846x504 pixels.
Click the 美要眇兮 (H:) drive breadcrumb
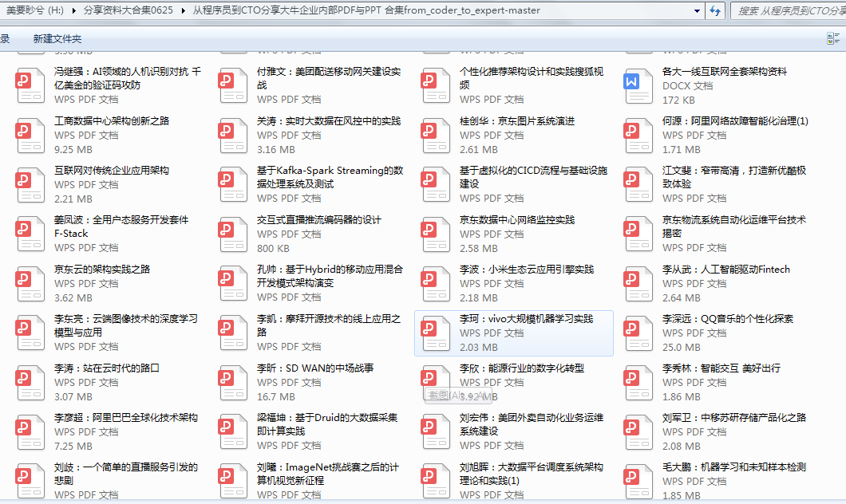tap(35, 10)
